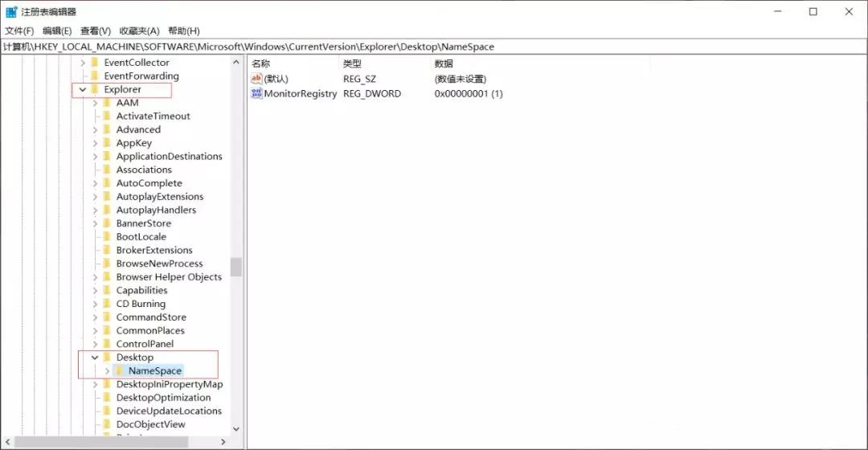This screenshot has width=868, height=450.
Task: Click the (数值未设置) data cell
Action: [461, 79]
